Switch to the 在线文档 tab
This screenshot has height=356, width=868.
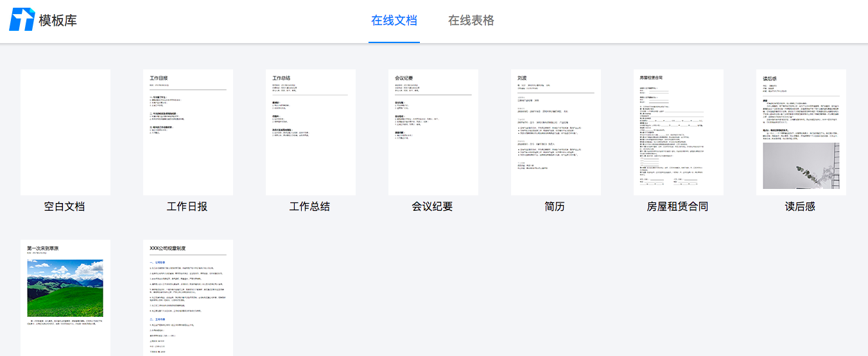coord(394,21)
